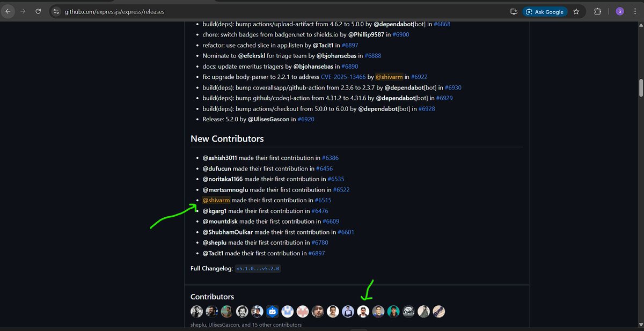Image resolution: width=644 pixels, height=331 pixels.
Task: Open first contribution link #6522
Action: point(341,189)
